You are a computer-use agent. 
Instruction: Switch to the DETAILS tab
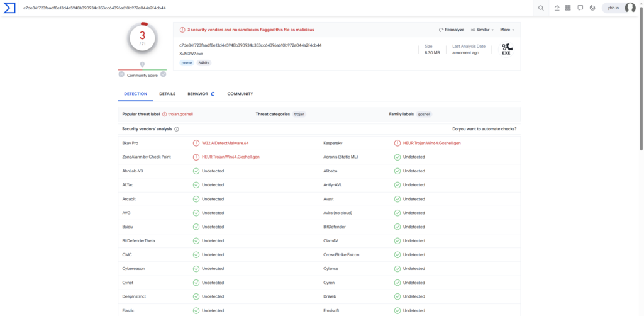[x=167, y=94]
